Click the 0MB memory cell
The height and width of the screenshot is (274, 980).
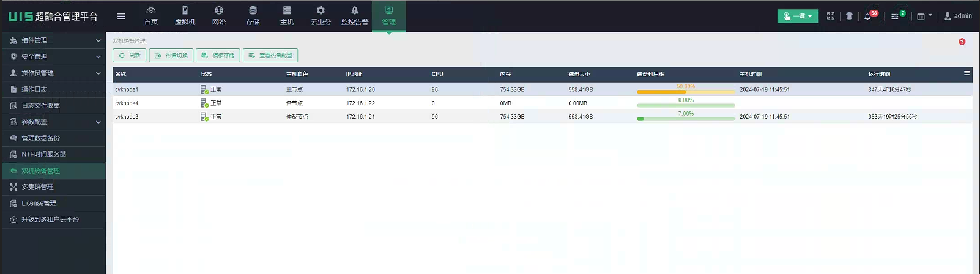(505, 103)
